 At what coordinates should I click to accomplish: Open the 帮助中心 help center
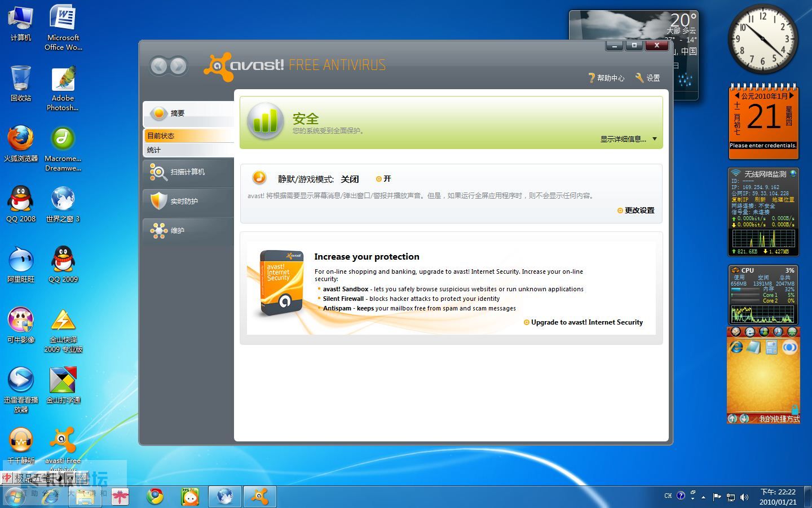tap(606, 78)
